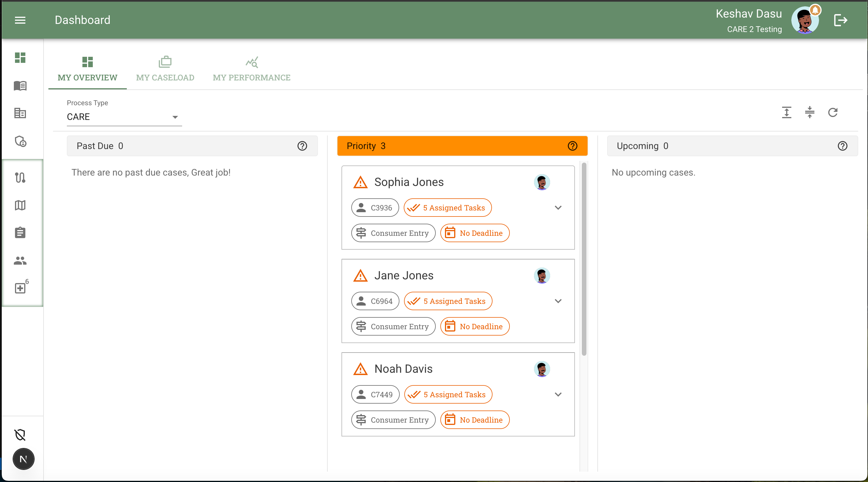Click the crossed-out shield icon
The height and width of the screenshot is (482, 868).
[20, 435]
